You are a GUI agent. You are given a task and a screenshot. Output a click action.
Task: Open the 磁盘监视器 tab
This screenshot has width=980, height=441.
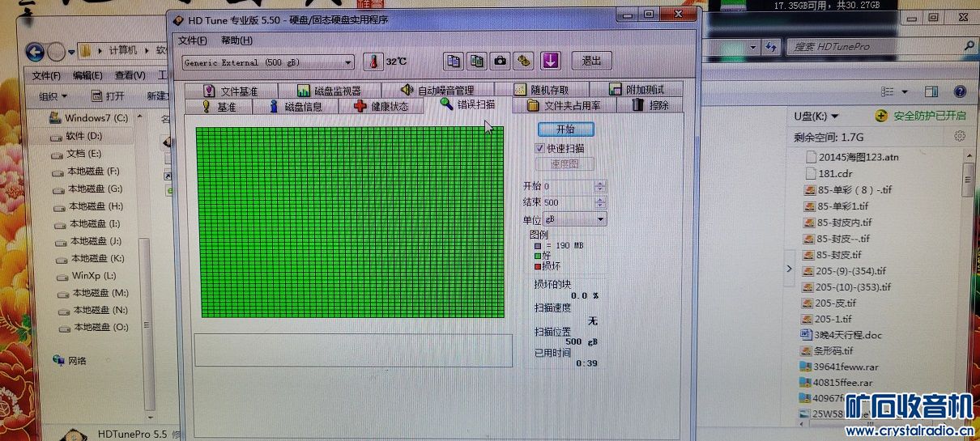pyautogui.click(x=329, y=91)
